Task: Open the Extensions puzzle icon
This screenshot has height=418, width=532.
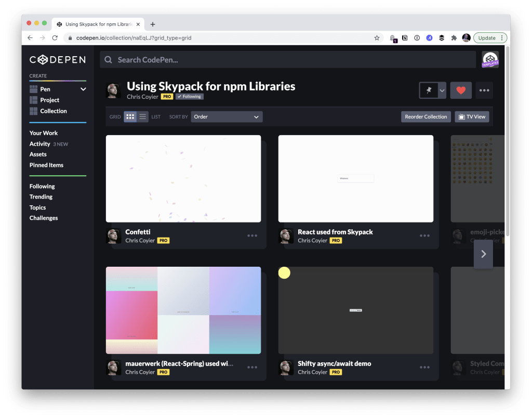Action: click(454, 38)
